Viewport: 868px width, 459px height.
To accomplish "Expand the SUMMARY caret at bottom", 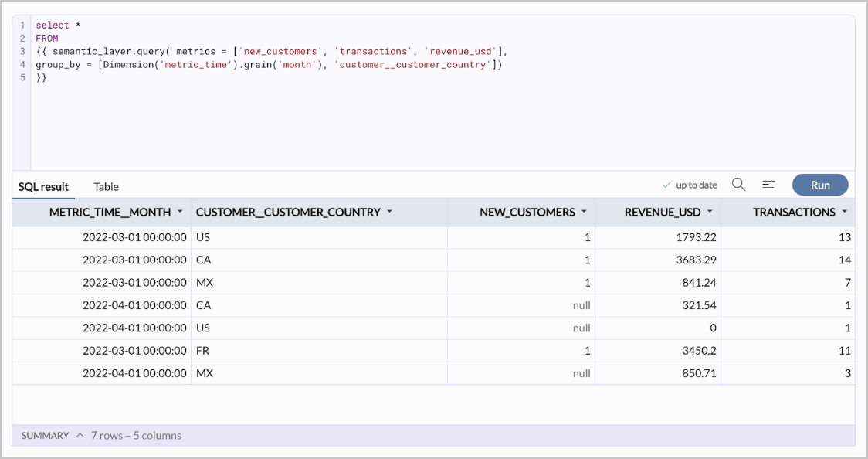I will click(x=80, y=435).
